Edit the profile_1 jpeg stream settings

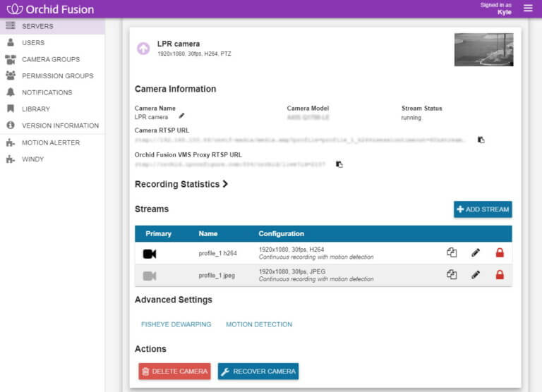tap(476, 275)
